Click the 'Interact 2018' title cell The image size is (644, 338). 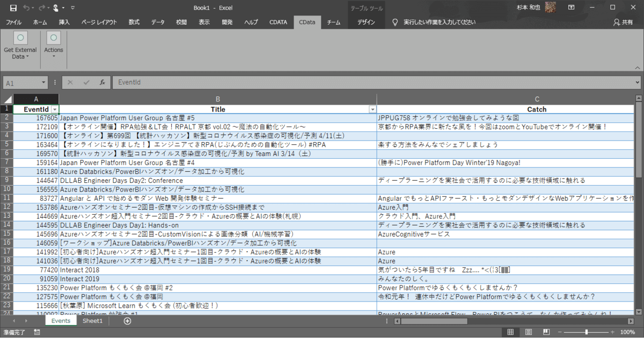(218, 270)
